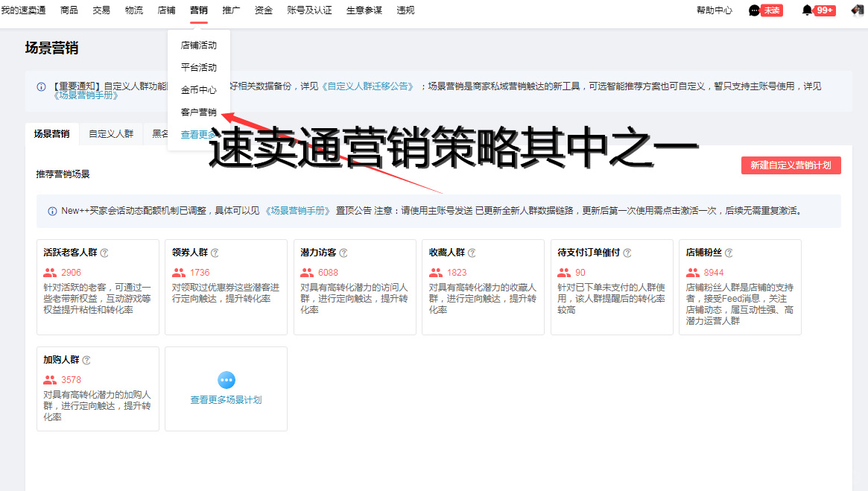Click the people icon in 加购人群 card
The width and height of the screenshot is (868, 491).
pyautogui.click(x=50, y=380)
